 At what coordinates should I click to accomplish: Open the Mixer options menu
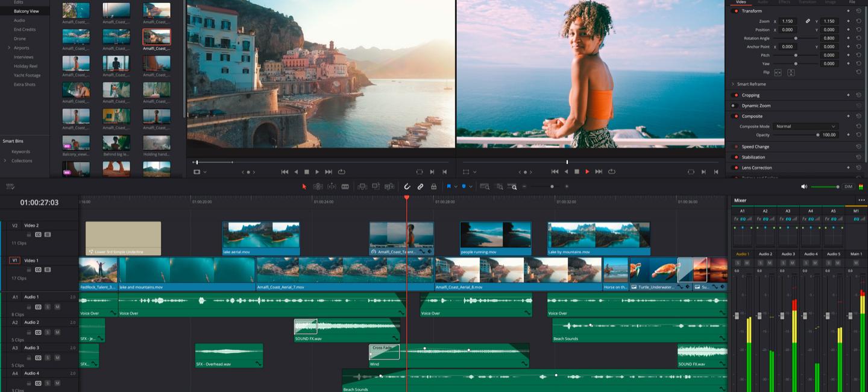(861, 200)
